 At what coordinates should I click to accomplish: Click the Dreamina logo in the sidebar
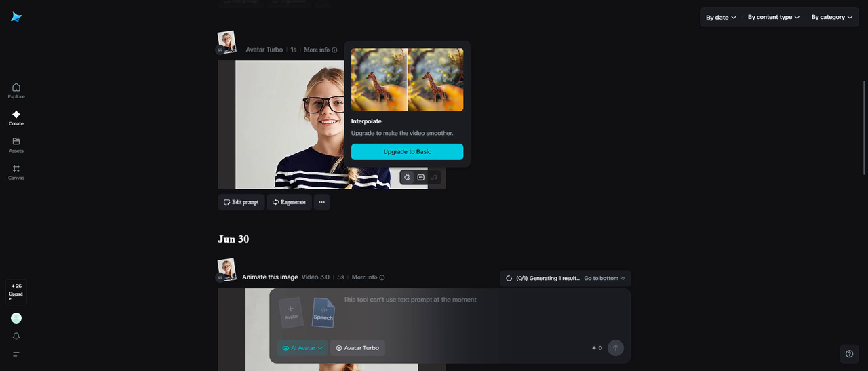(x=16, y=17)
